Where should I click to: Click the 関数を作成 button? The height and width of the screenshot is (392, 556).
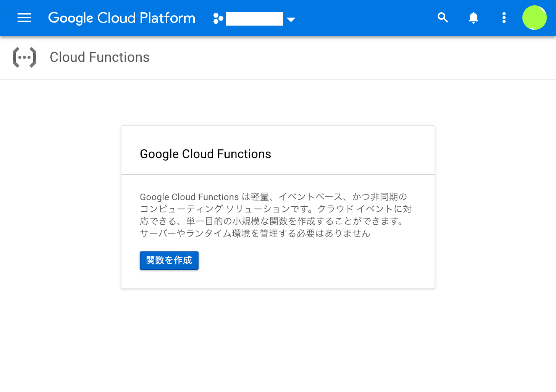coord(169,260)
